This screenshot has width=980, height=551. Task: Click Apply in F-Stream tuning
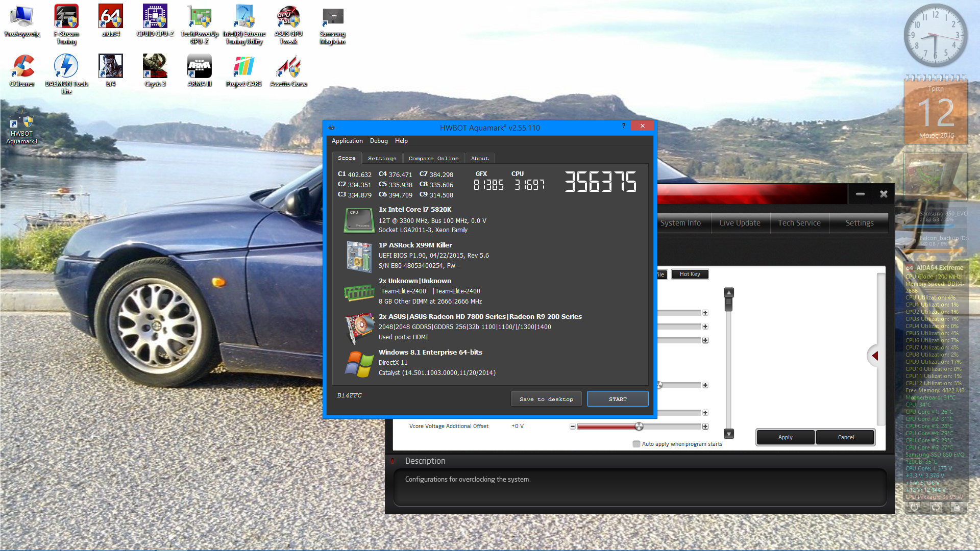coord(785,437)
